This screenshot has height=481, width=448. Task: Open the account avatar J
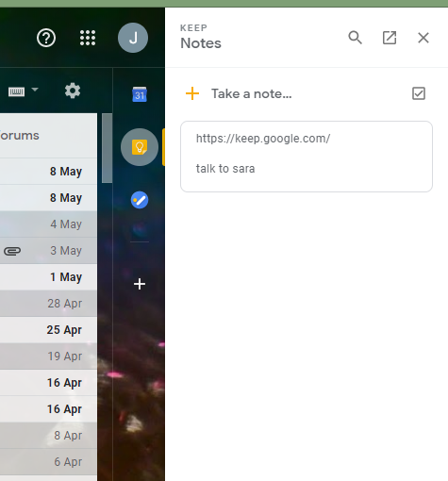click(133, 38)
